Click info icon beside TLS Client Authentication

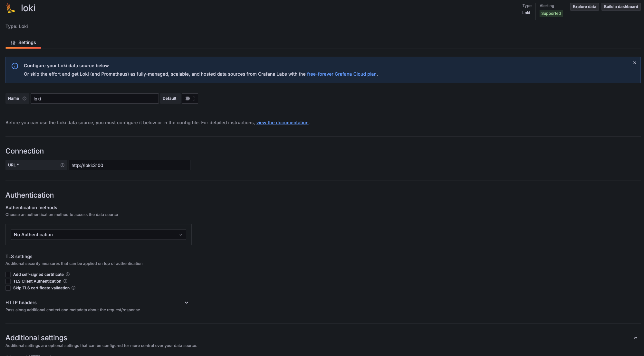click(x=65, y=281)
